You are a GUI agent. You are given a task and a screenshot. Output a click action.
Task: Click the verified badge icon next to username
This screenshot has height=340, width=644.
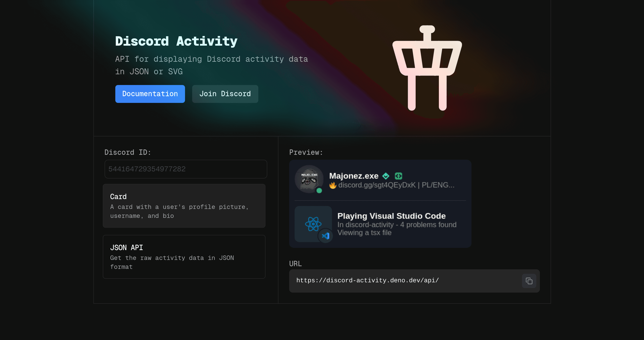pos(386,175)
